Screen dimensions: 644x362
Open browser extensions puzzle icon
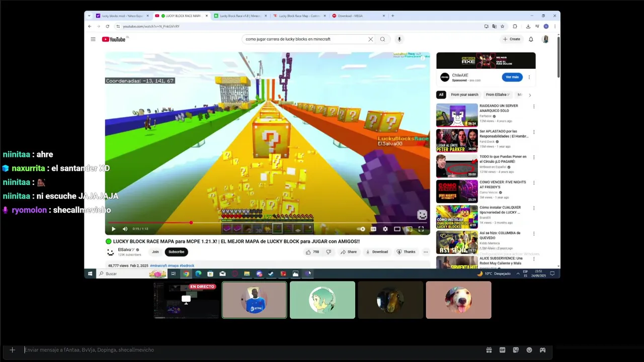[515, 26]
